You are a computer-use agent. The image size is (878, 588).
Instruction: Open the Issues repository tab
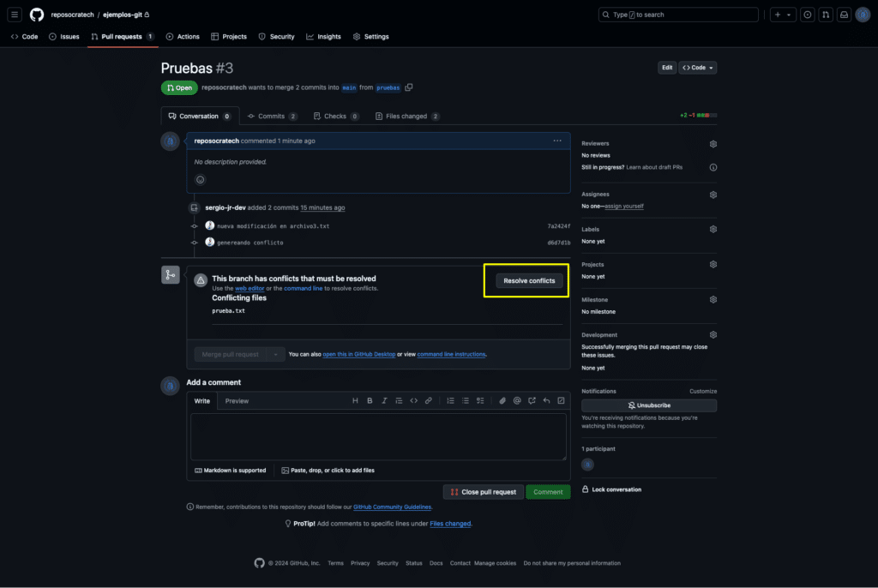tap(63, 36)
